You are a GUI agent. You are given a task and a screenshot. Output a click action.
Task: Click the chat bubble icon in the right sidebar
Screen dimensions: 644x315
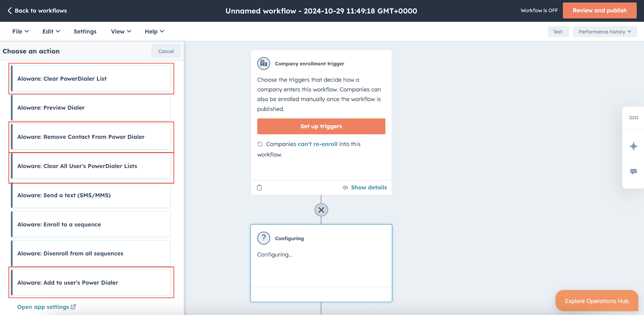pyautogui.click(x=634, y=172)
